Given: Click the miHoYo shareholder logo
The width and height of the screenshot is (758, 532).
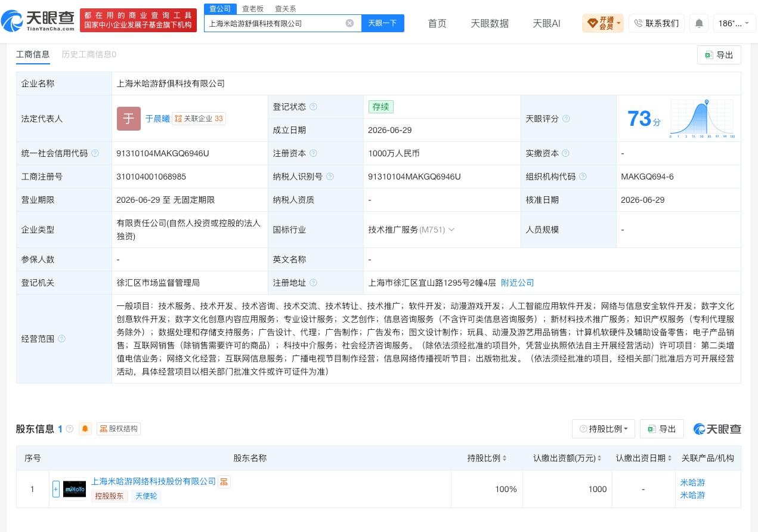Looking at the screenshot, I should 75,489.
